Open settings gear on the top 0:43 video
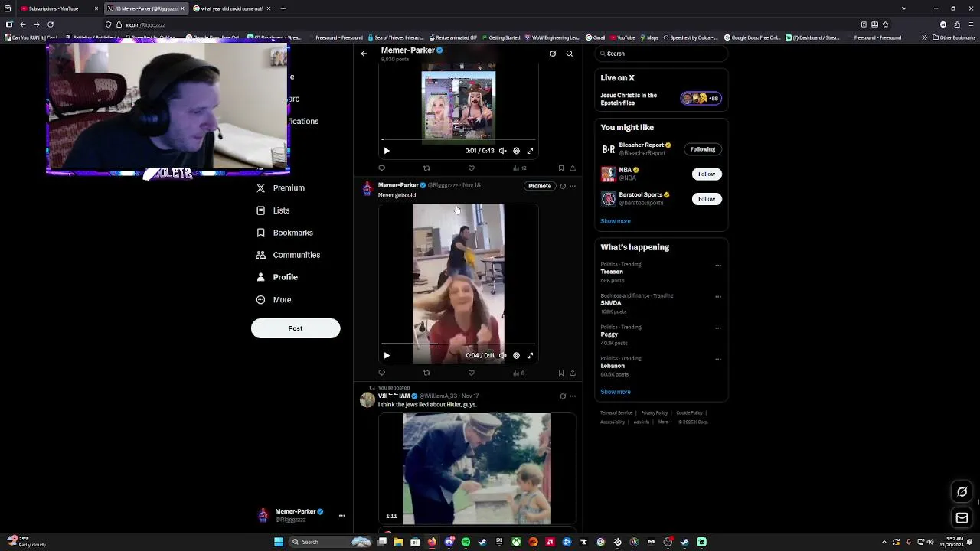980x551 pixels. (516, 151)
